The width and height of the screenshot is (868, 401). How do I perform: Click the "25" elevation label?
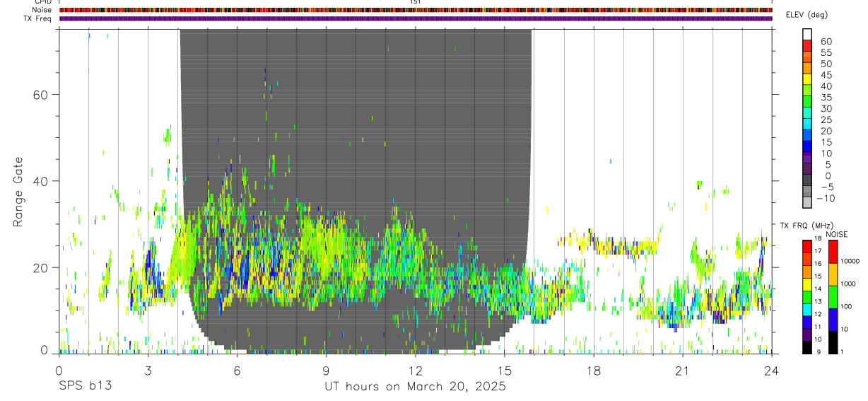coord(826,120)
